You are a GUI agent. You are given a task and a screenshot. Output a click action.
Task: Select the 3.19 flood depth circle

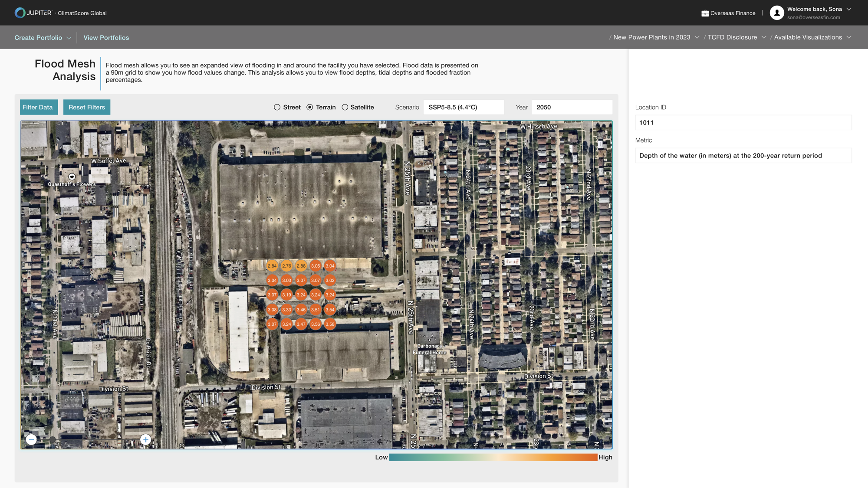click(286, 295)
